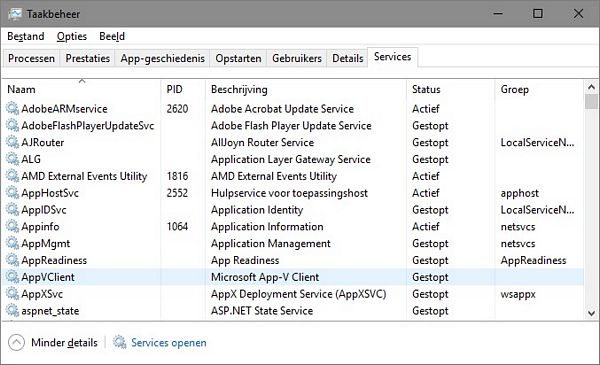Viewport: 600px width, 365px height.
Task: Switch to the Opstarten tab
Action: coord(238,59)
